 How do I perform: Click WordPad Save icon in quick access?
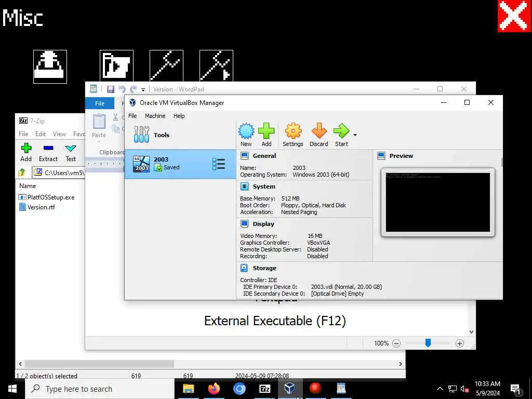[110, 89]
